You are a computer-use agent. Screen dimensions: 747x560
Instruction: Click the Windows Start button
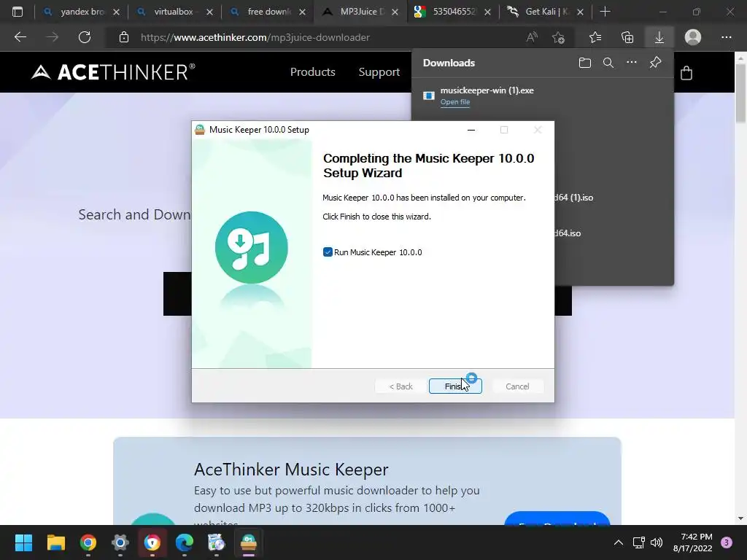(x=23, y=542)
